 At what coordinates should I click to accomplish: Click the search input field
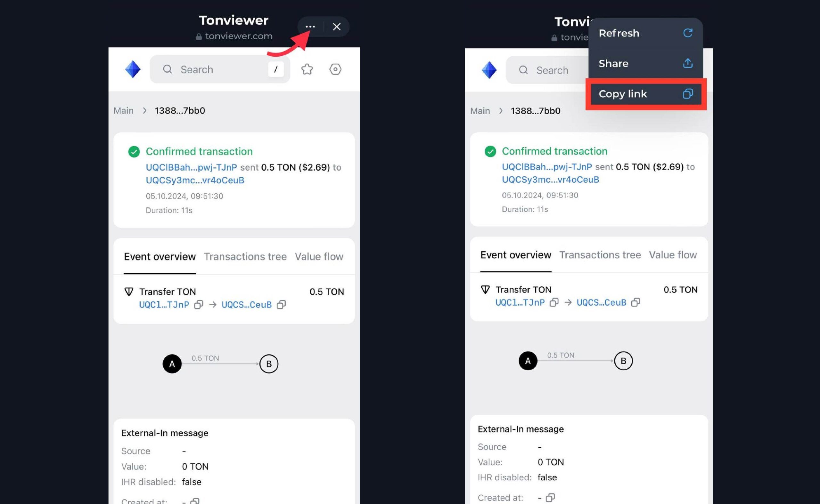[220, 69]
